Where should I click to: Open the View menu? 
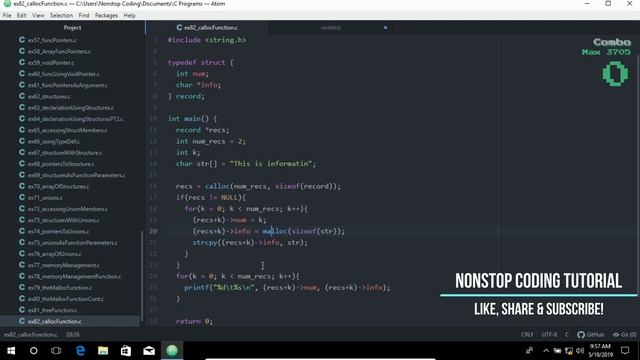click(38, 16)
